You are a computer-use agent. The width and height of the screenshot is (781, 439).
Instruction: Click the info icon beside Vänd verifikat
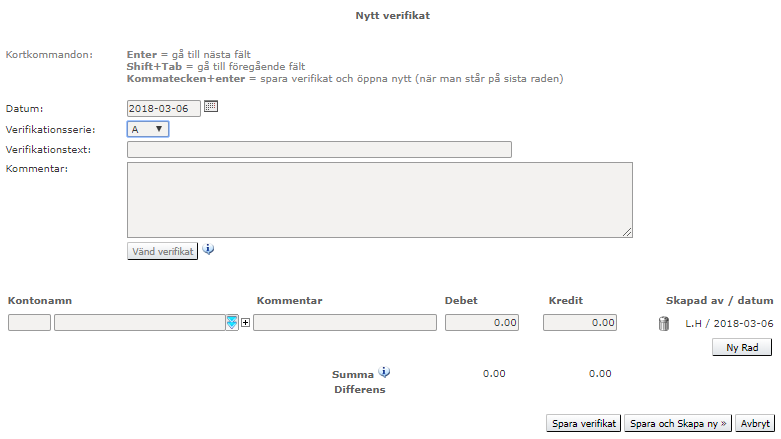[x=209, y=250]
